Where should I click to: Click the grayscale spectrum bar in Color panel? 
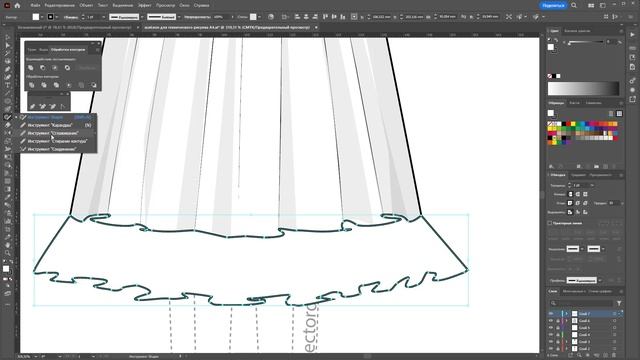pyautogui.click(x=583, y=88)
